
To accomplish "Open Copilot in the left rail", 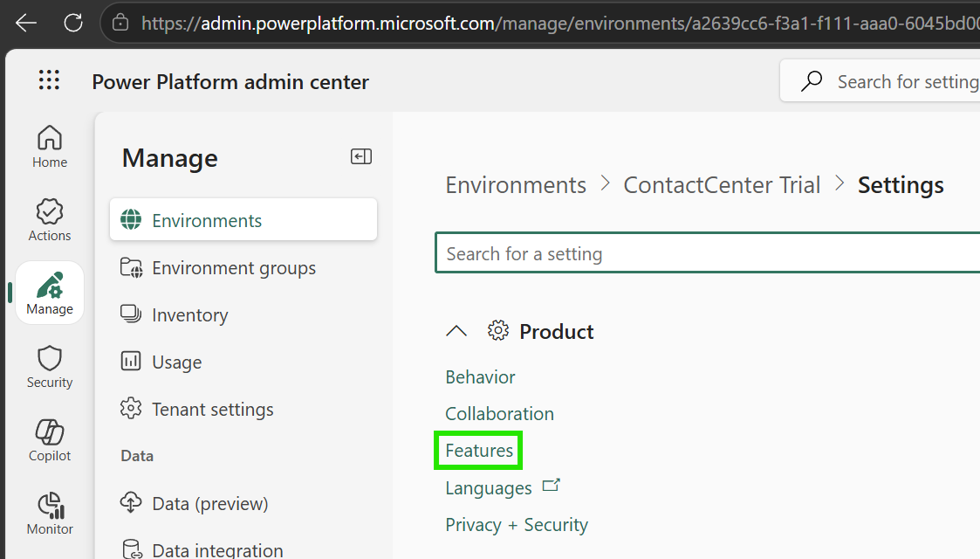I will (x=50, y=440).
